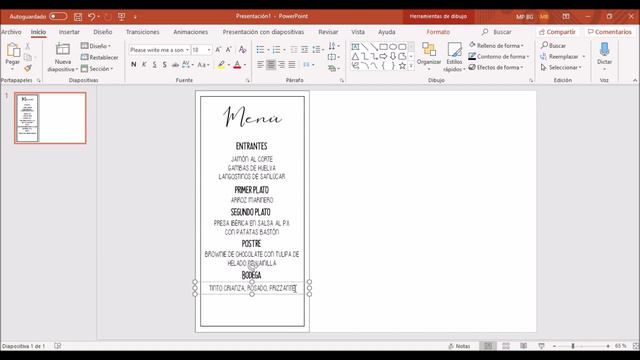640x360 pixels.
Task: Open the font name combo box
Action: 159,50
